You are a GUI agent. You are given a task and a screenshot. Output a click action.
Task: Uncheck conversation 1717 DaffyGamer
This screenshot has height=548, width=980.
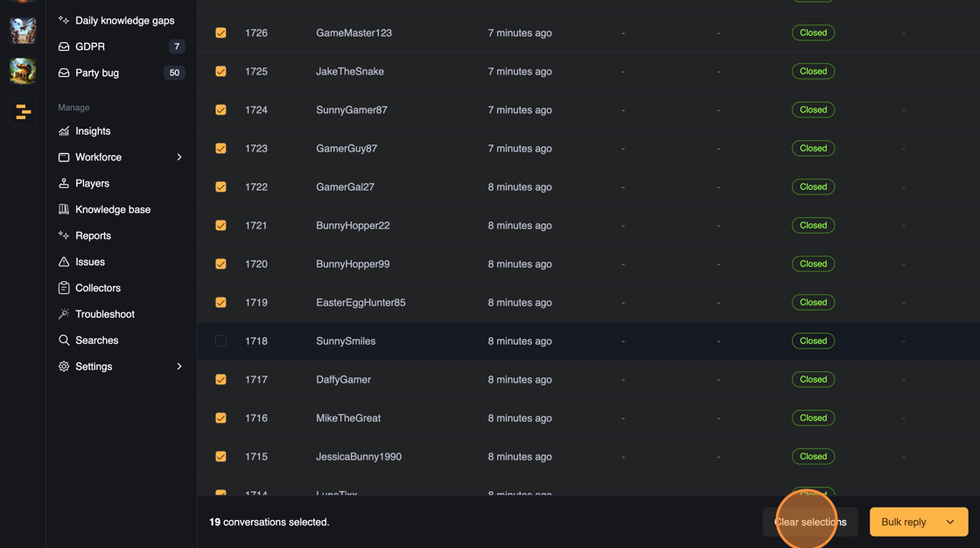coord(220,380)
